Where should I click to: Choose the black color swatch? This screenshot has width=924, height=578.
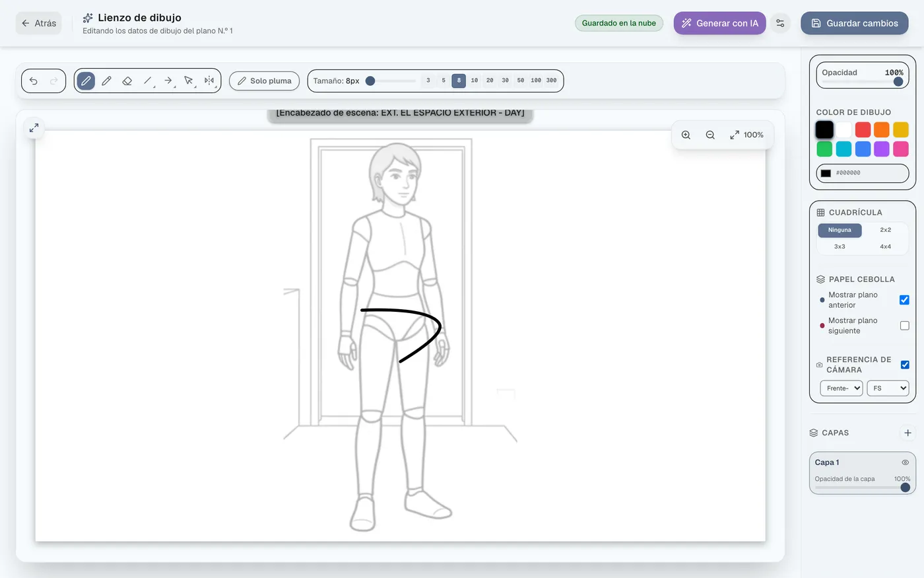point(824,129)
